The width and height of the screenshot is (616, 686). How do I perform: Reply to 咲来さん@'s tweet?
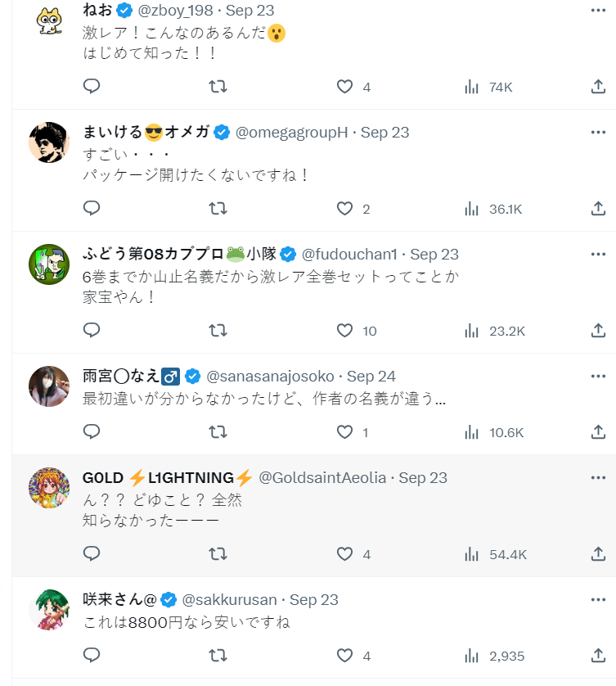click(x=92, y=655)
